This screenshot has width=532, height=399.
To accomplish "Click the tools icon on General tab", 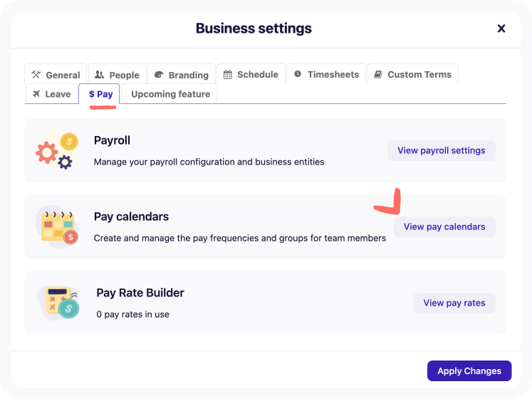I will point(36,75).
